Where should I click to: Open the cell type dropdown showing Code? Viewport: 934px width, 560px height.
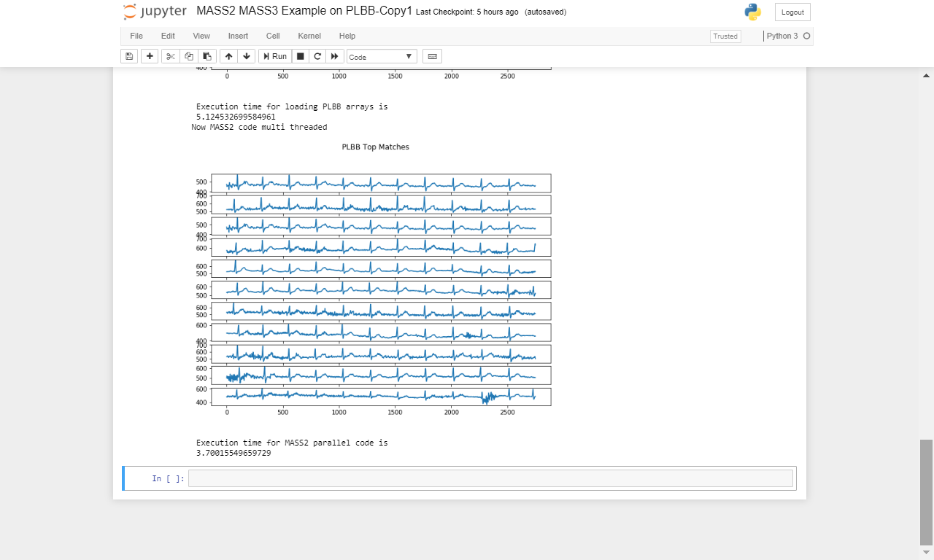[381, 56]
